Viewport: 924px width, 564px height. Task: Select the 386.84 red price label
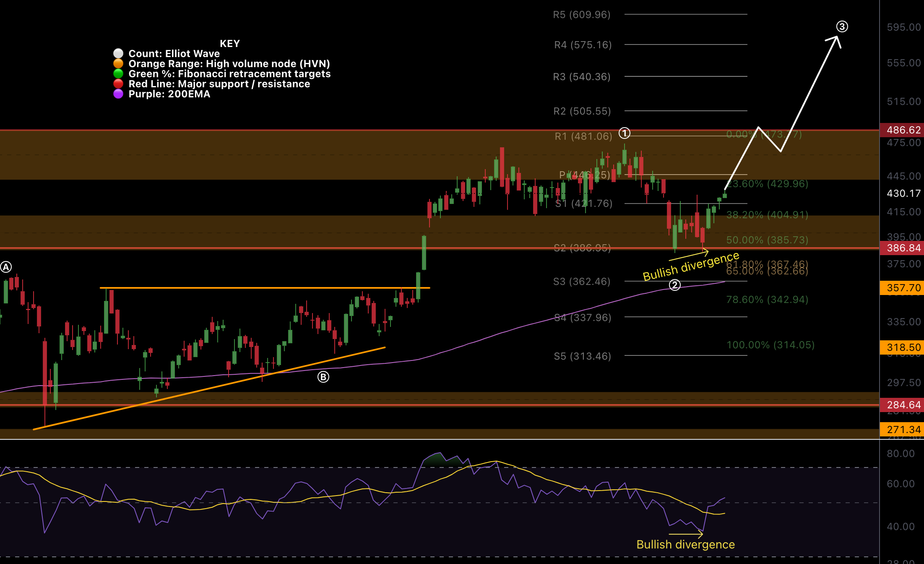click(x=903, y=248)
